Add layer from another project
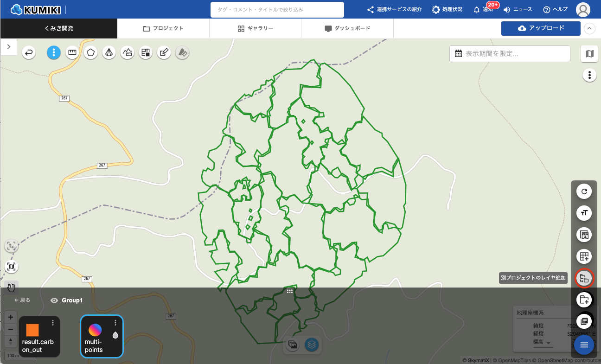This screenshot has height=364, width=601. (584, 278)
